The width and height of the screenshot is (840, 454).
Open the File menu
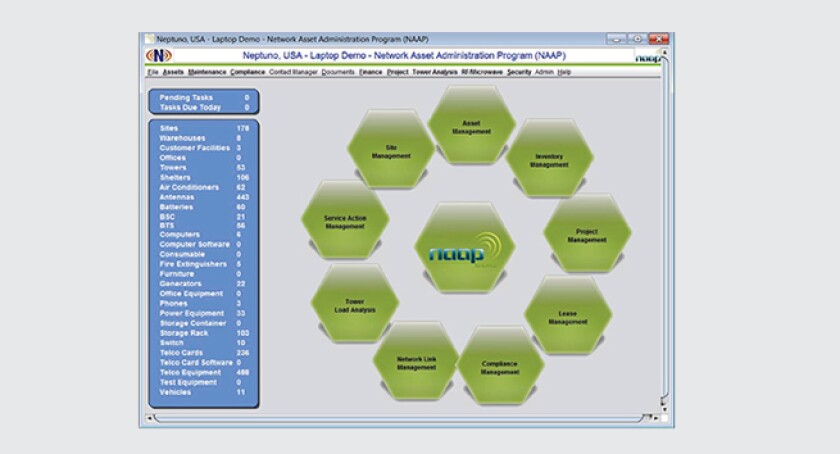click(153, 72)
